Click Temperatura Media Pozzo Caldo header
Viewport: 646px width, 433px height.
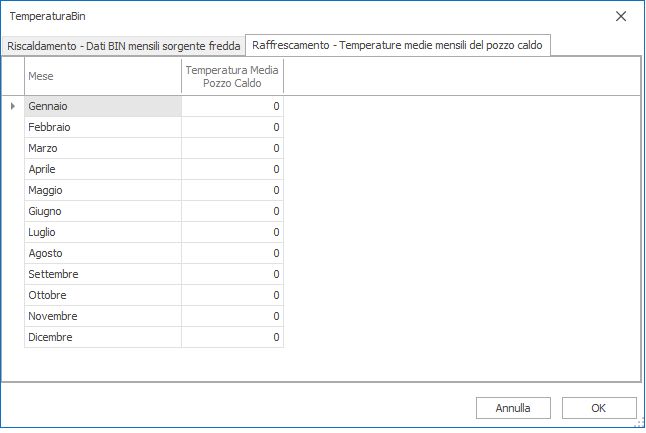232,76
